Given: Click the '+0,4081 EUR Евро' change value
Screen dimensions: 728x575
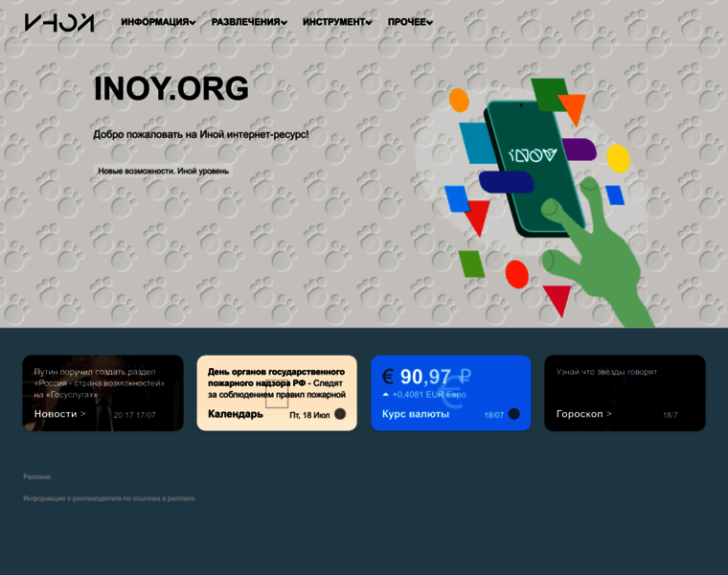Looking at the screenshot, I should pyautogui.click(x=429, y=394).
